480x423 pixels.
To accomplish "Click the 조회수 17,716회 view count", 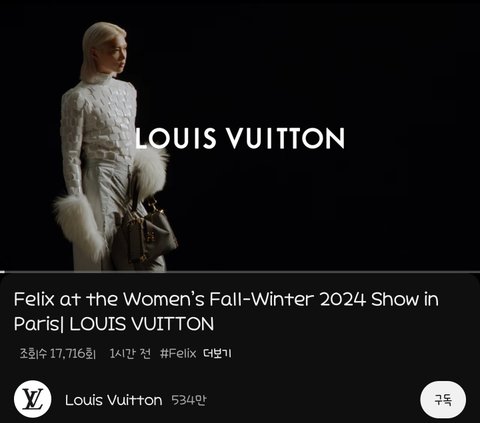I will coord(58,353).
